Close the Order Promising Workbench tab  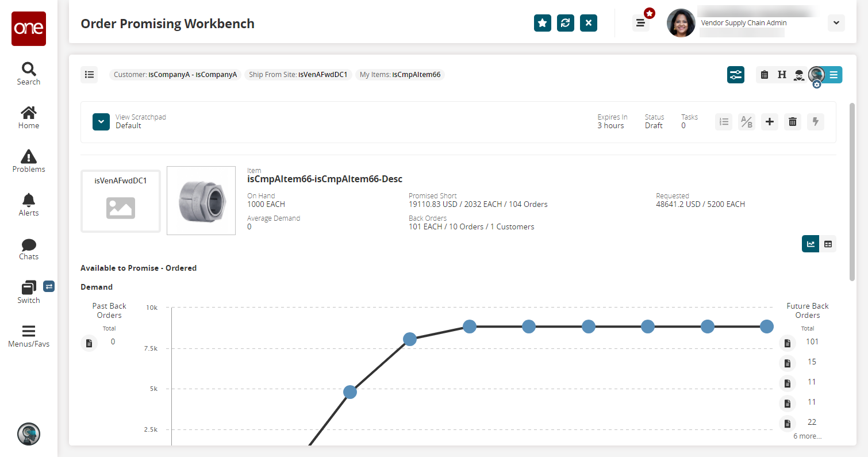[589, 23]
